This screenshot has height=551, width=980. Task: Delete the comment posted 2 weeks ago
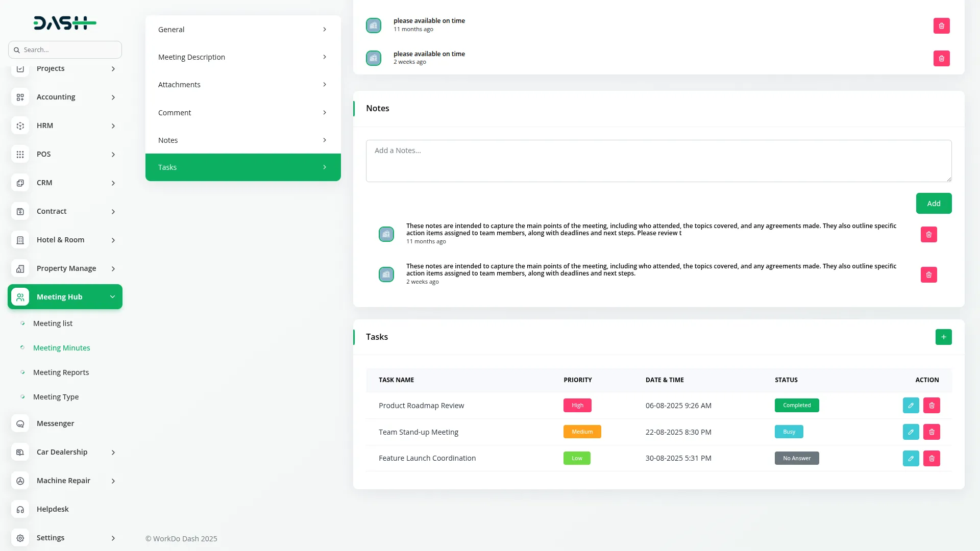point(941,59)
